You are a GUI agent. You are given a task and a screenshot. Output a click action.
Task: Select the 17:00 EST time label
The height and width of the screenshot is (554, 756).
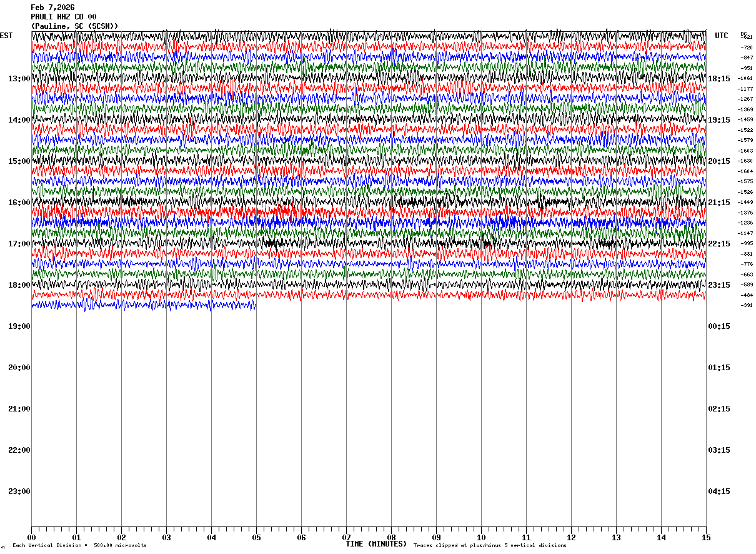tap(19, 244)
